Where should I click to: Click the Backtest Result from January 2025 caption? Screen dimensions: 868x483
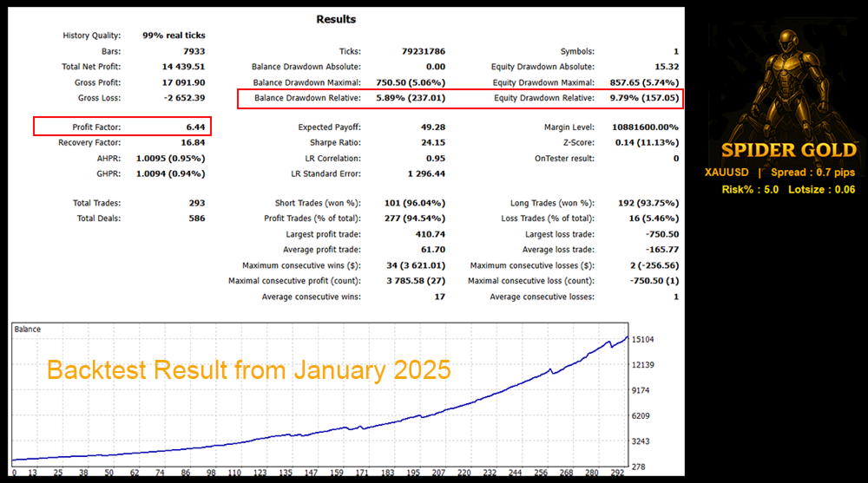point(248,370)
